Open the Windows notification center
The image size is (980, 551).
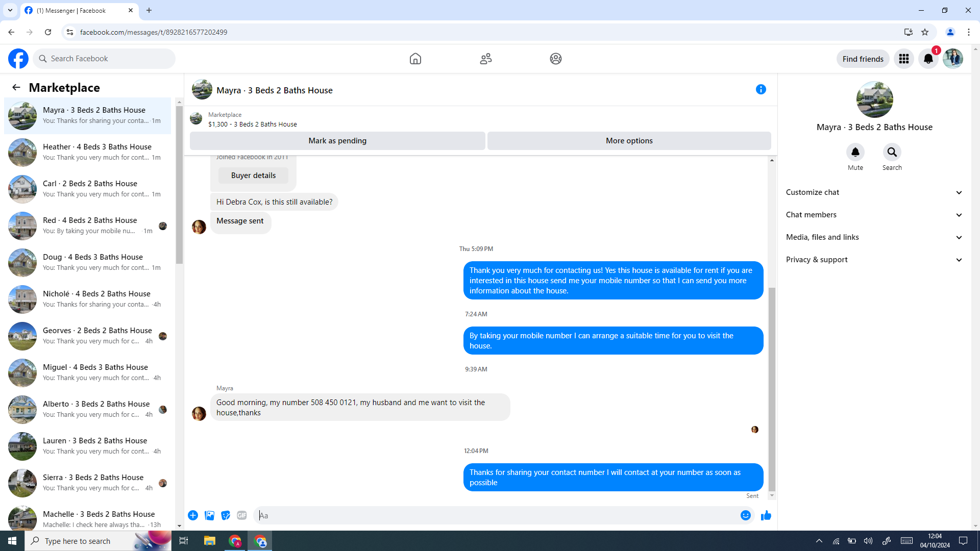[x=963, y=541]
